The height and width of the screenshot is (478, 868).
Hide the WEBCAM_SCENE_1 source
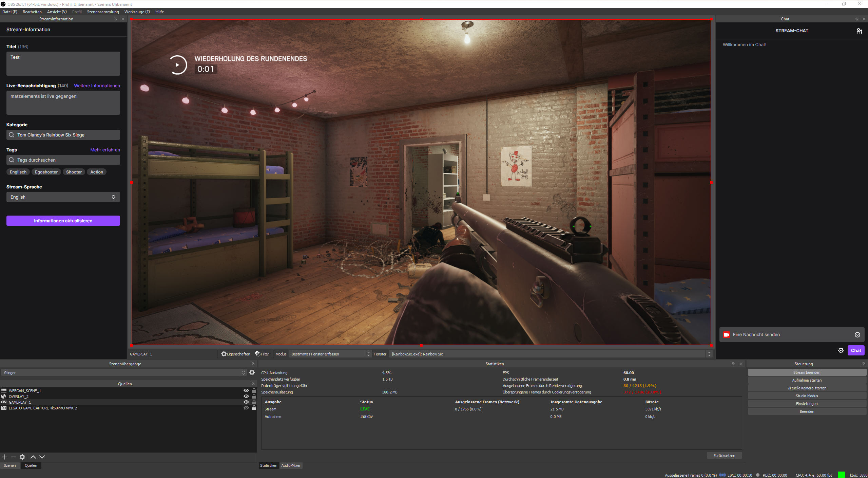tap(246, 390)
